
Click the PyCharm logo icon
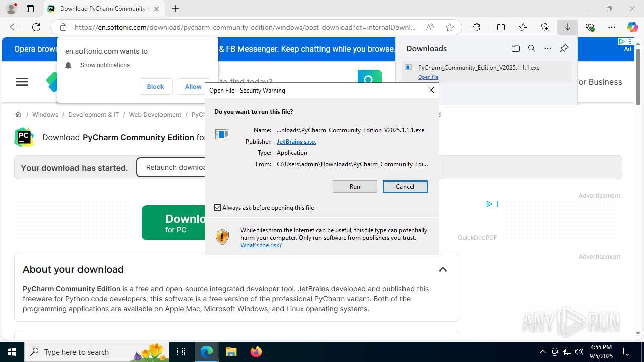click(24, 137)
